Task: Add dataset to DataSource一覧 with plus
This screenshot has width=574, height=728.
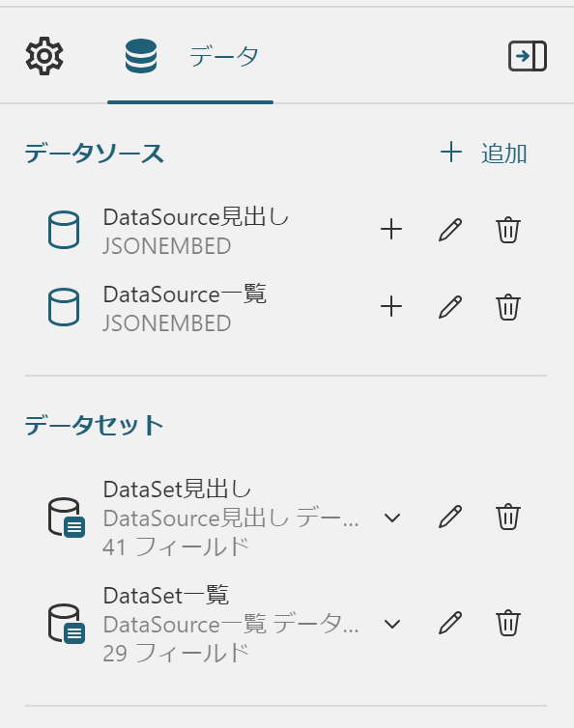Action: (391, 306)
